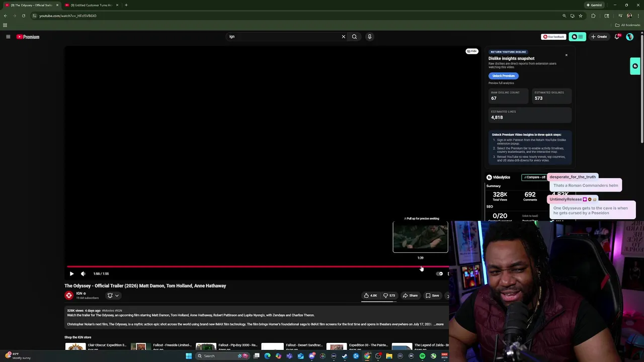
Task: Click the search magnifier button
Action: pyautogui.click(x=354, y=37)
